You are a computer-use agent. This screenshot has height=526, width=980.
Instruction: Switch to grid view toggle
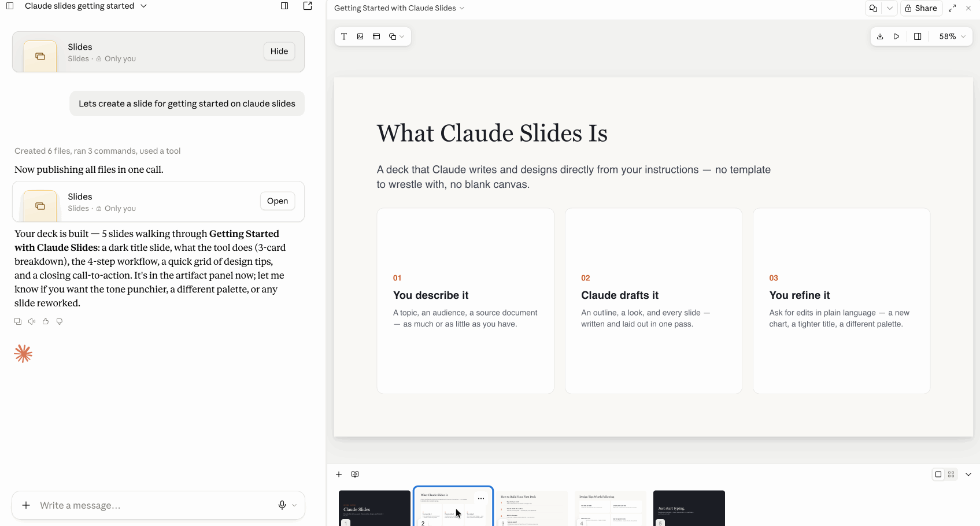[951, 475]
